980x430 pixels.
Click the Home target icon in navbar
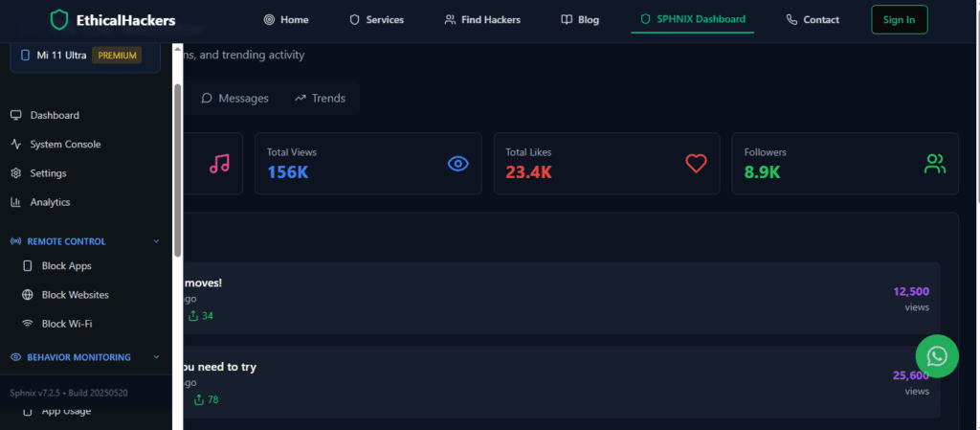click(269, 20)
